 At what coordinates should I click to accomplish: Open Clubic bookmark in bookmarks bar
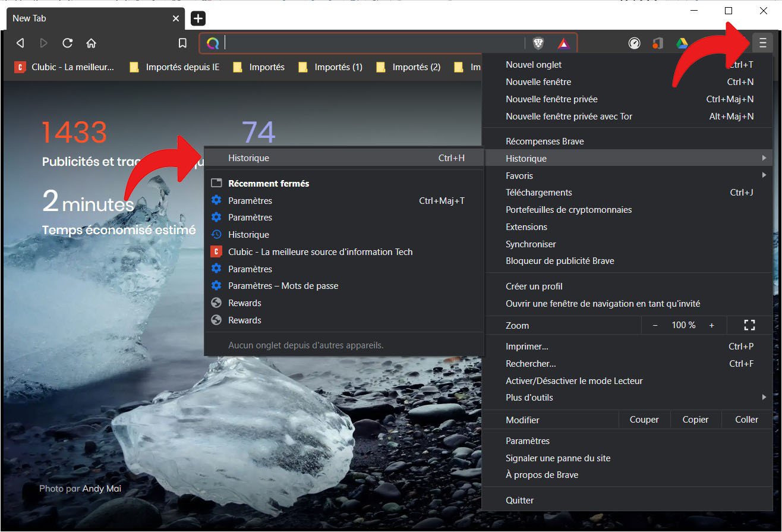pos(64,67)
